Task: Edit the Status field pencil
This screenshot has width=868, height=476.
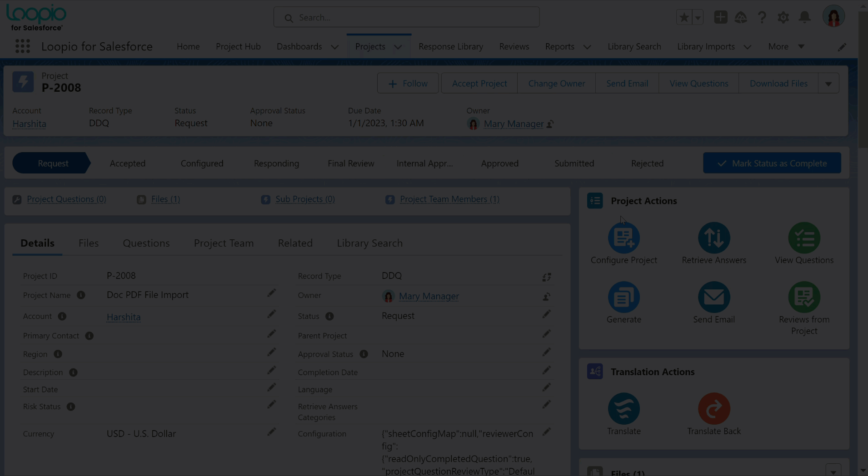Action: coord(546,314)
